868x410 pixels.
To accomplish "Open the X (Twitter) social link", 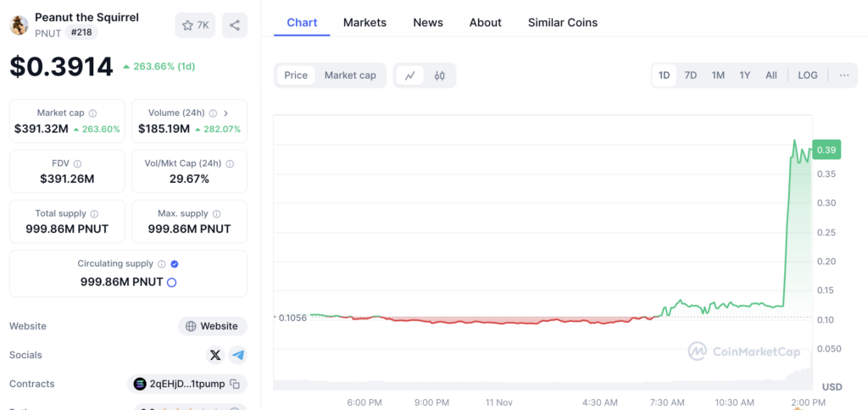I will pyautogui.click(x=215, y=355).
